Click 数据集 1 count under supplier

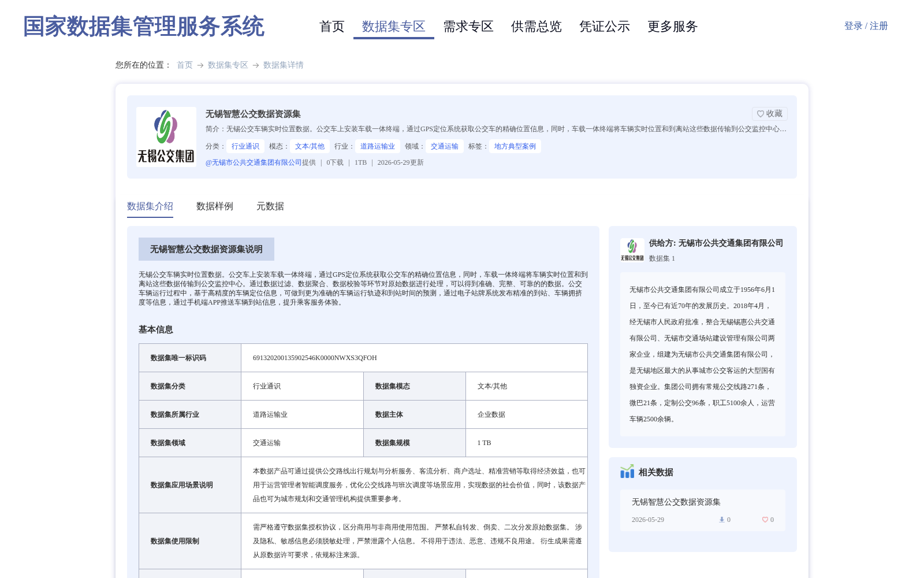point(662,258)
